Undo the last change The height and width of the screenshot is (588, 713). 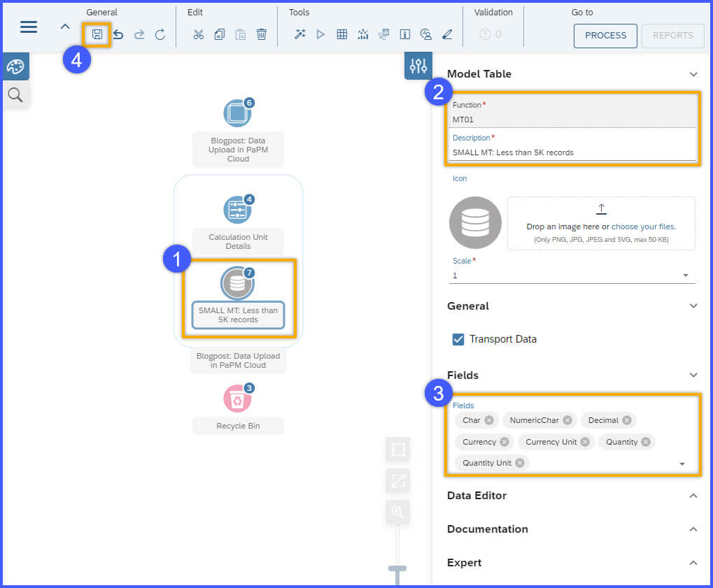point(118,34)
